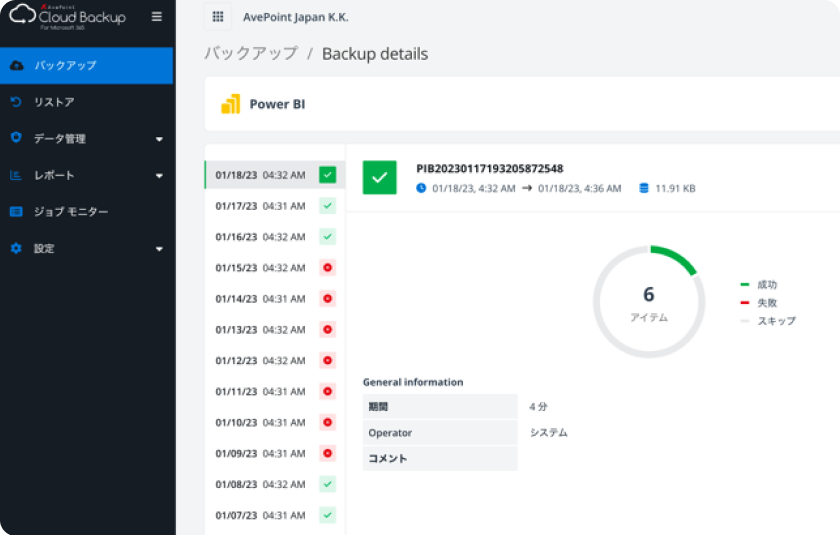Click the failed status icon for 01/11/23
The width and height of the screenshot is (840, 536).
point(327,391)
